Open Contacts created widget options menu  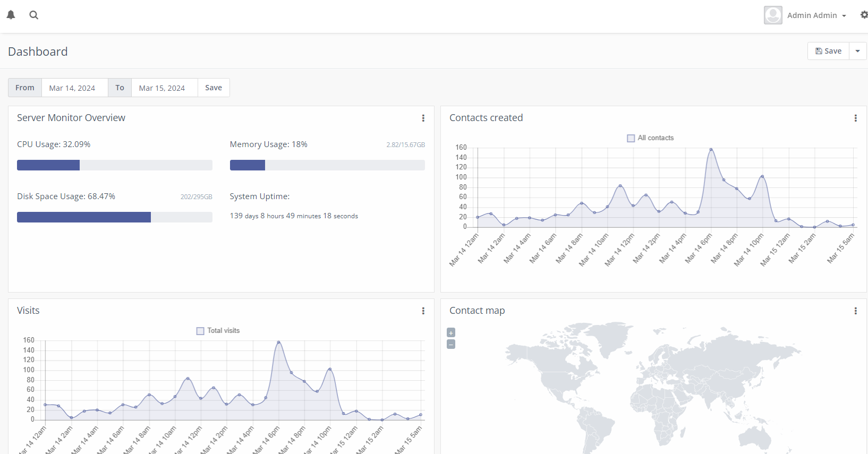[x=856, y=118]
